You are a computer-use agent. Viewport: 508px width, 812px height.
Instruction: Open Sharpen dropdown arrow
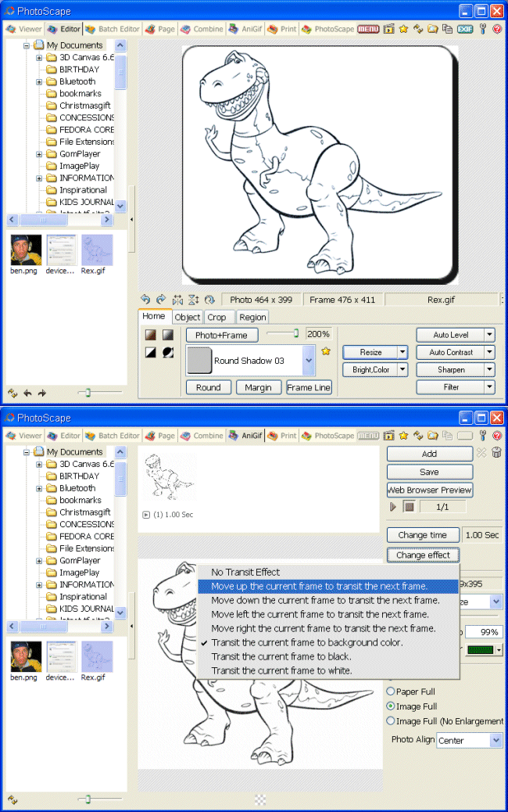pos(489,370)
